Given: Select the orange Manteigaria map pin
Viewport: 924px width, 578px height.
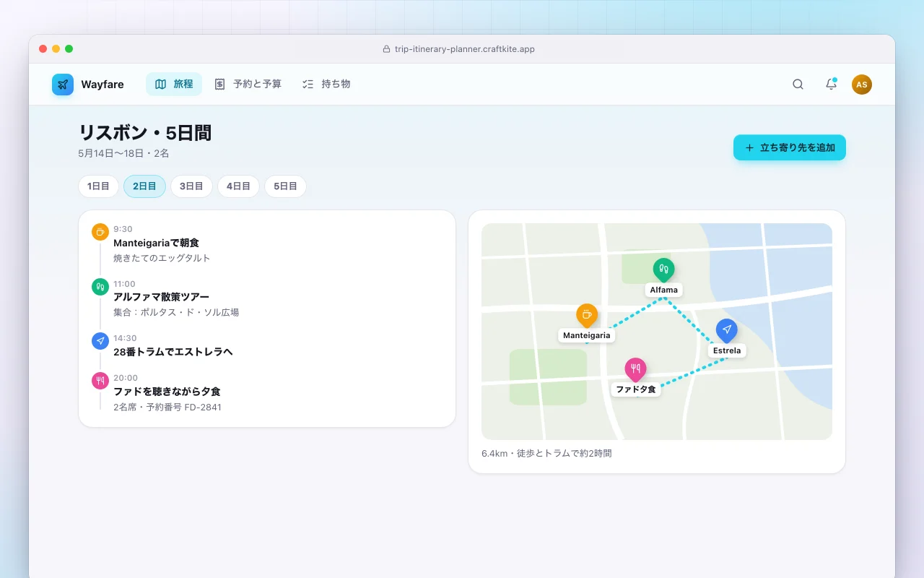Looking at the screenshot, I should tap(587, 316).
